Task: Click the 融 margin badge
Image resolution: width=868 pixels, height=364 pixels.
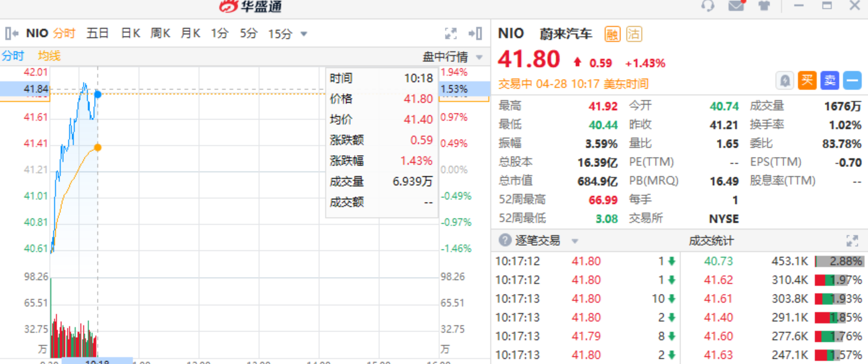Action: (x=612, y=34)
